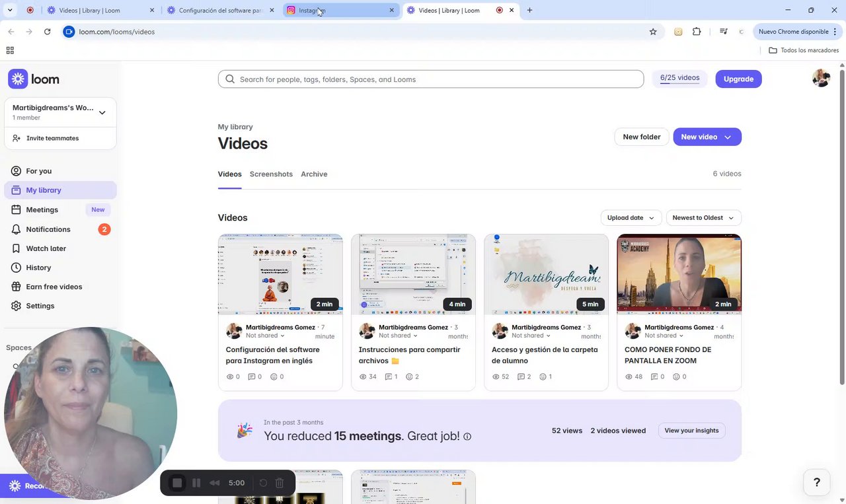Switch to the Videos tab in library
The height and width of the screenshot is (504, 846).
click(230, 174)
